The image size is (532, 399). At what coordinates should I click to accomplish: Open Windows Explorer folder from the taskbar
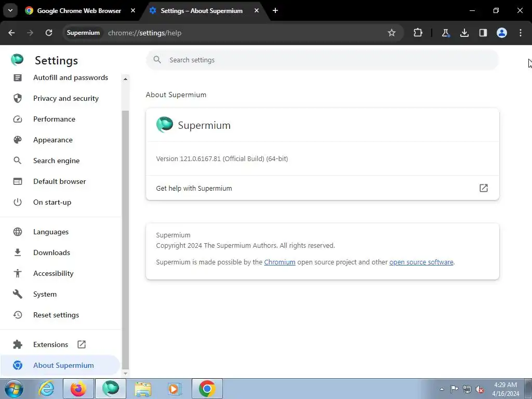[x=143, y=389]
